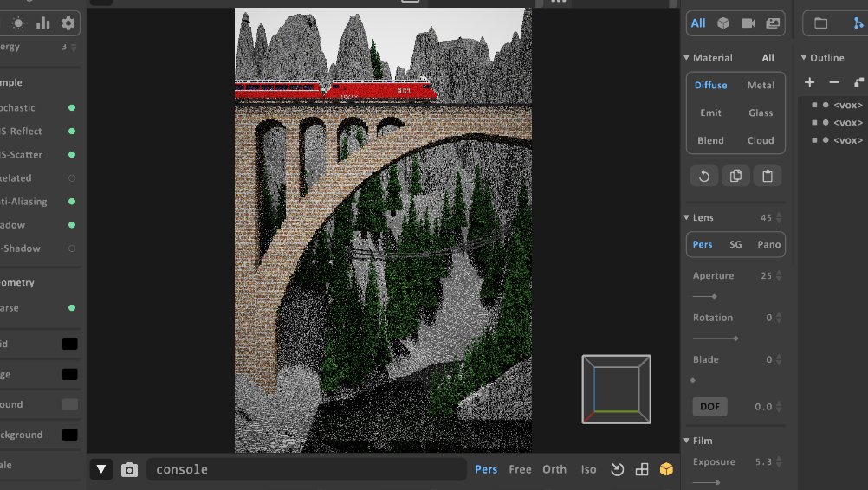Choose the Emit material type
868x490 pixels.
coord(711,113)
